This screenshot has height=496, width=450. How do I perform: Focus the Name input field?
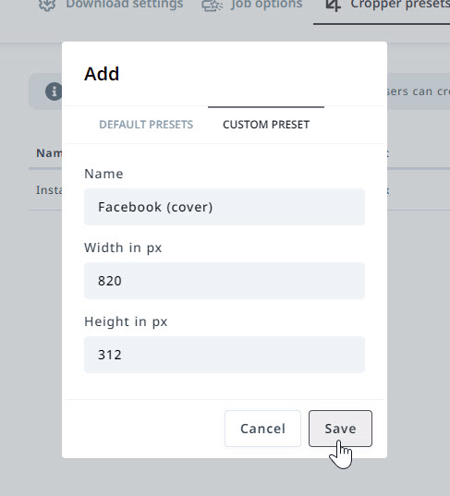point(224,207)
